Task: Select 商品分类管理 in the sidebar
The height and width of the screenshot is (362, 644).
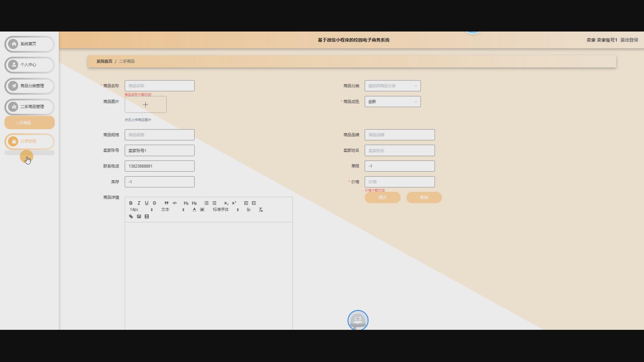Action: pos(30,86)
